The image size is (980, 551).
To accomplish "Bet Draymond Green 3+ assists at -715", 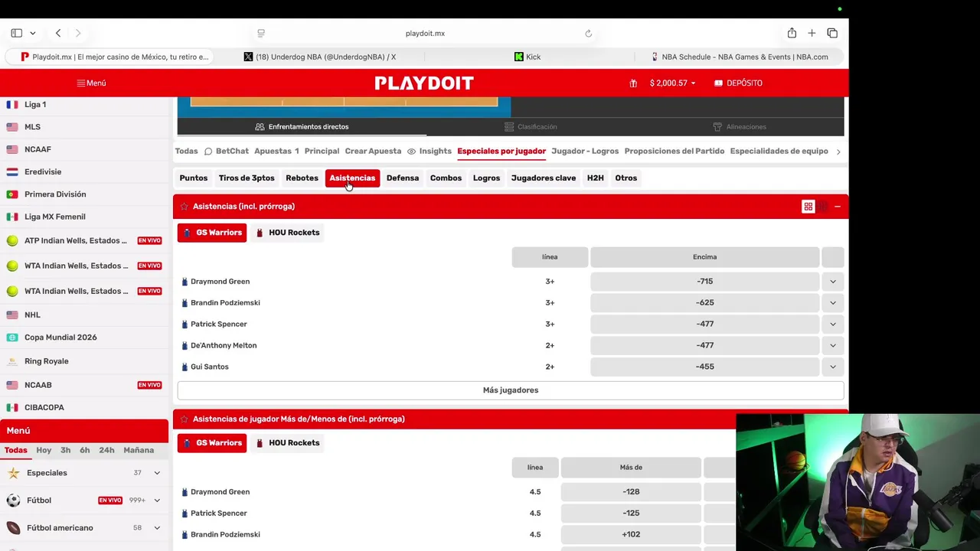I will pos(705,282).
